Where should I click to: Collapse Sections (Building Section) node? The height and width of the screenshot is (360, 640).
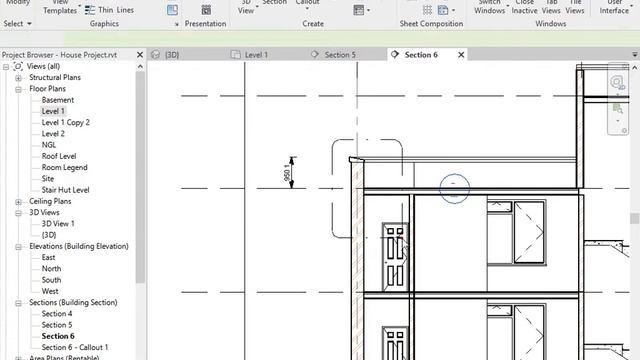pos(18,303)
